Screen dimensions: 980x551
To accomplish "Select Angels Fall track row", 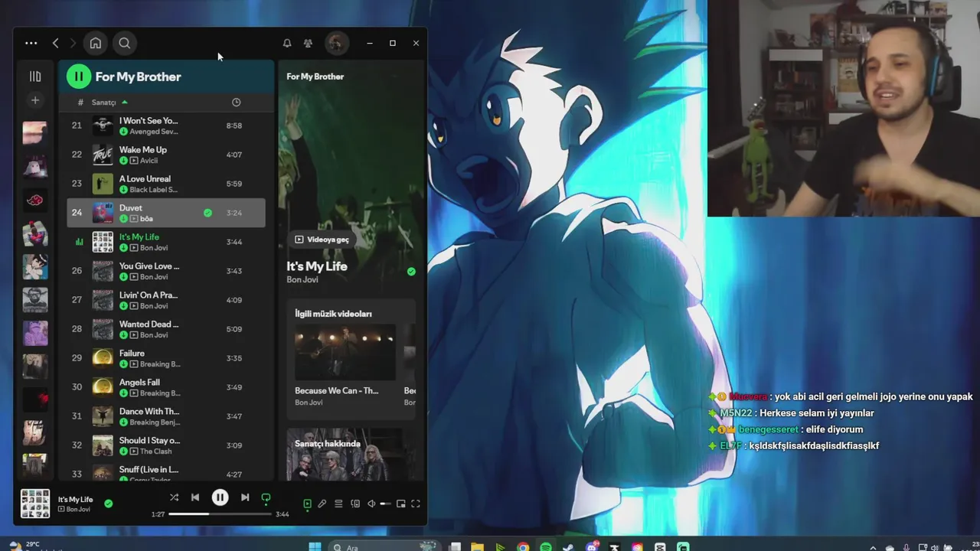I will pos(166,387).
